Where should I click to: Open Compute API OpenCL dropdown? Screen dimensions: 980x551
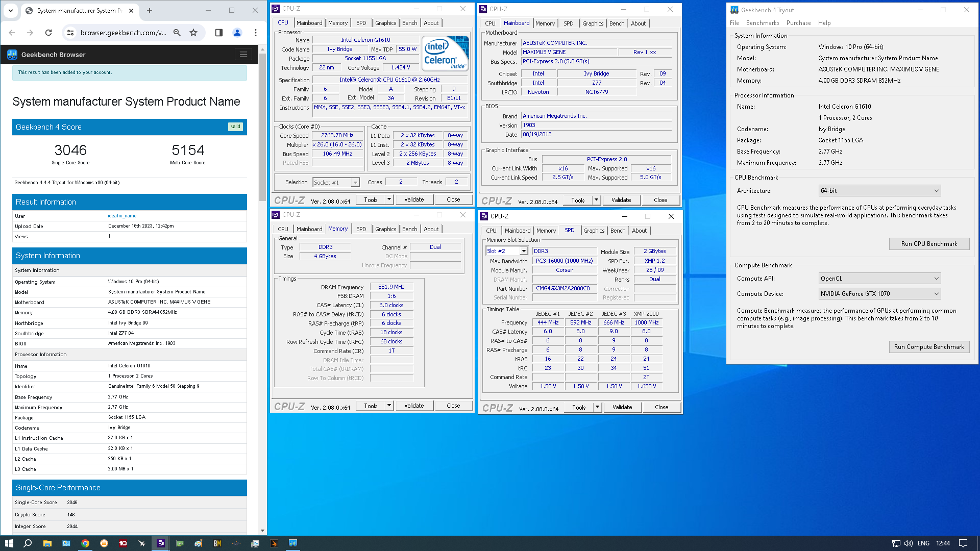pos(879,279)
